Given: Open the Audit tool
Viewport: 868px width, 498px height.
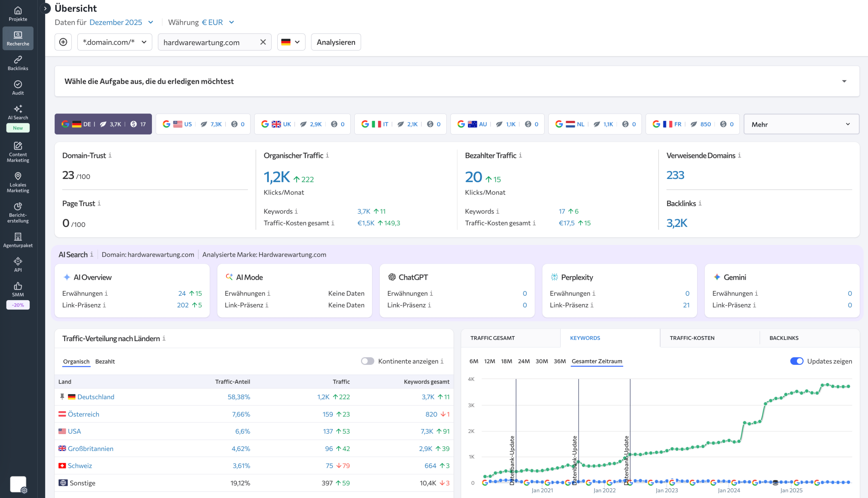Looking at the screenshot, I should (17, 87).
